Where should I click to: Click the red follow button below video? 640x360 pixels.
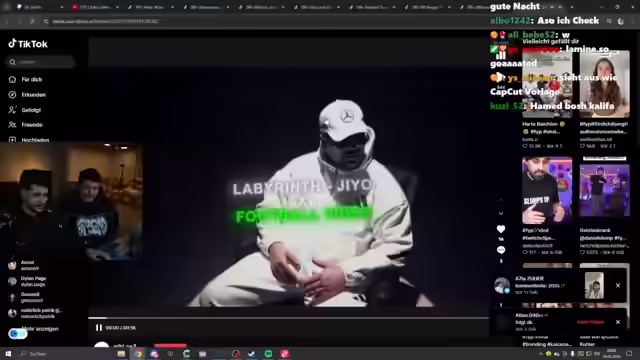coord(170,345)
